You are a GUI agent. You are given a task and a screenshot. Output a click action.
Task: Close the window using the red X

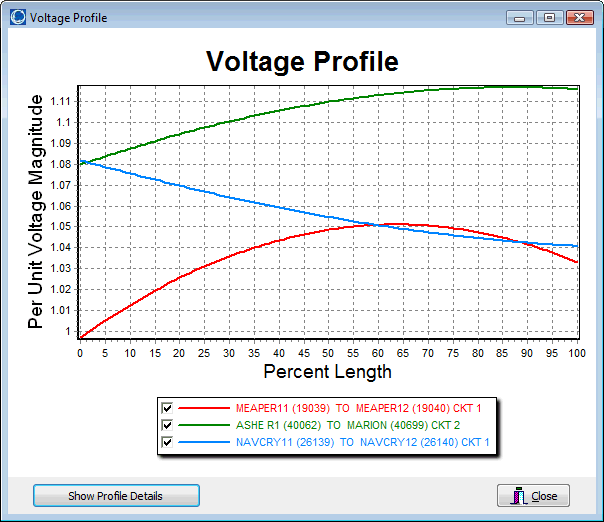578,17
